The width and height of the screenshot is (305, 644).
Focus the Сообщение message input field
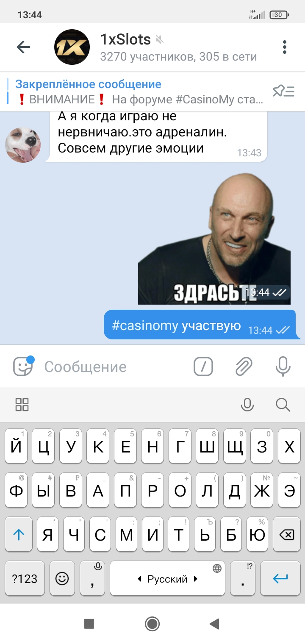114,366
